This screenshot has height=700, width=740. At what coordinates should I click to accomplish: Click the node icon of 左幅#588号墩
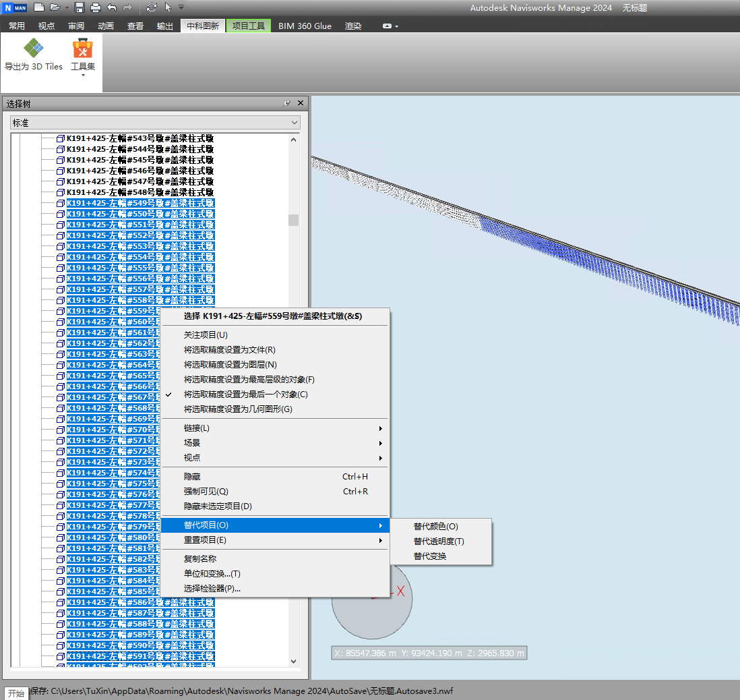[x=61, y=624]
